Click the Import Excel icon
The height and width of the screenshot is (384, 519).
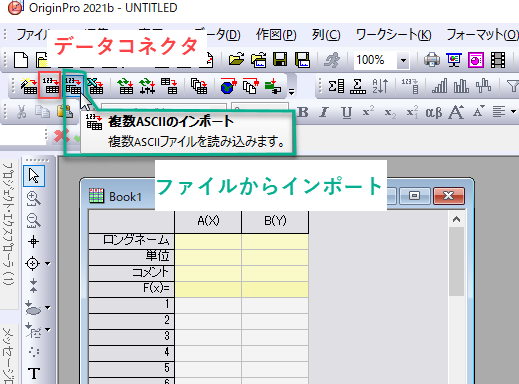coord(95,86)
